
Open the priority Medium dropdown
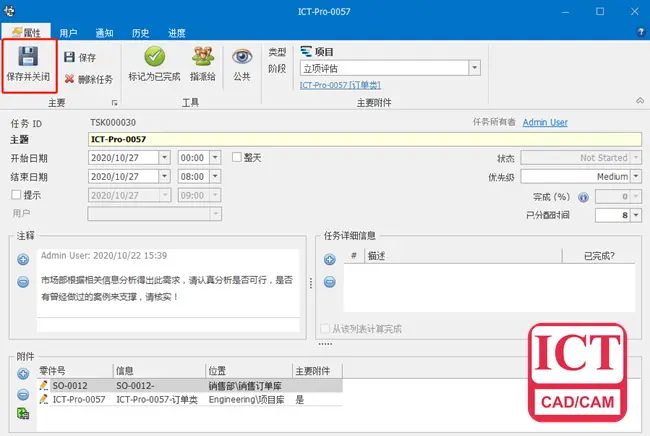[x=636, y=176]
